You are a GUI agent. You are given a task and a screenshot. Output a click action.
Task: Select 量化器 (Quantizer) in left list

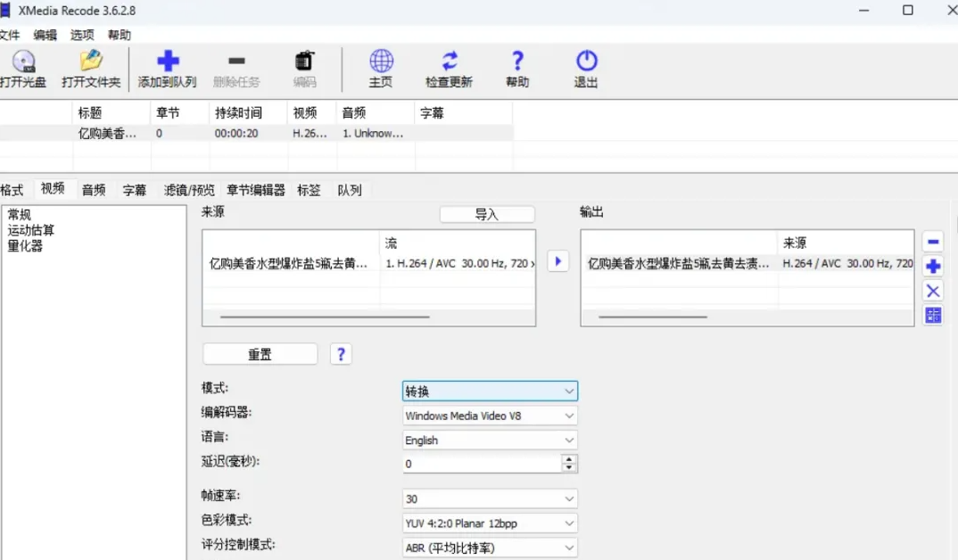25,246
